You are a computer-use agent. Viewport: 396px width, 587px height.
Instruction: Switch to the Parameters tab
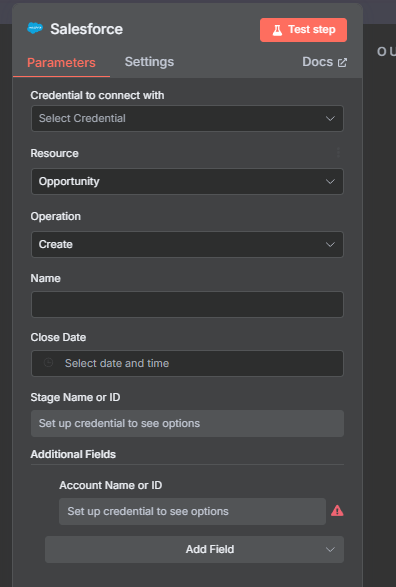[61, 63]
